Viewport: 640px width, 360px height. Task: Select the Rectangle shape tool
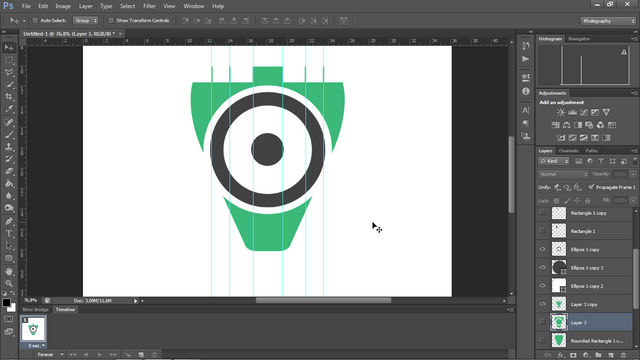[9, 258]
